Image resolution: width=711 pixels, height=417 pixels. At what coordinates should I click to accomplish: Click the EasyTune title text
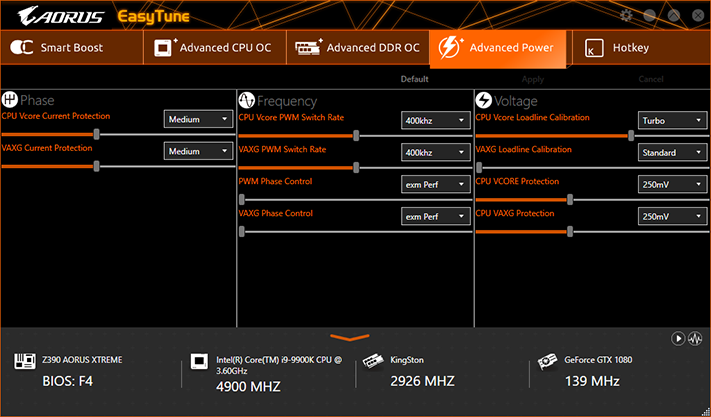(x=153, y=17)
